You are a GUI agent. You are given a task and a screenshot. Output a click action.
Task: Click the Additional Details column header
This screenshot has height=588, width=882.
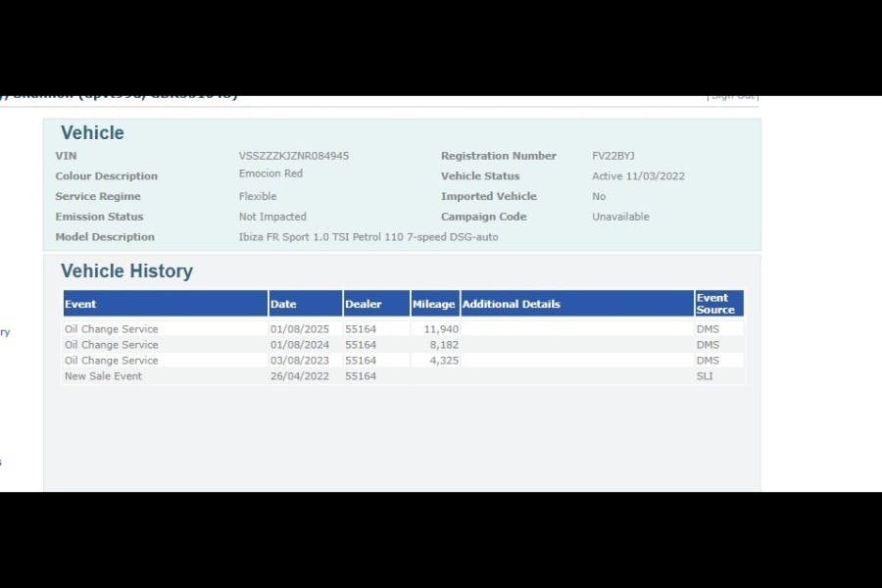[511, 304]
